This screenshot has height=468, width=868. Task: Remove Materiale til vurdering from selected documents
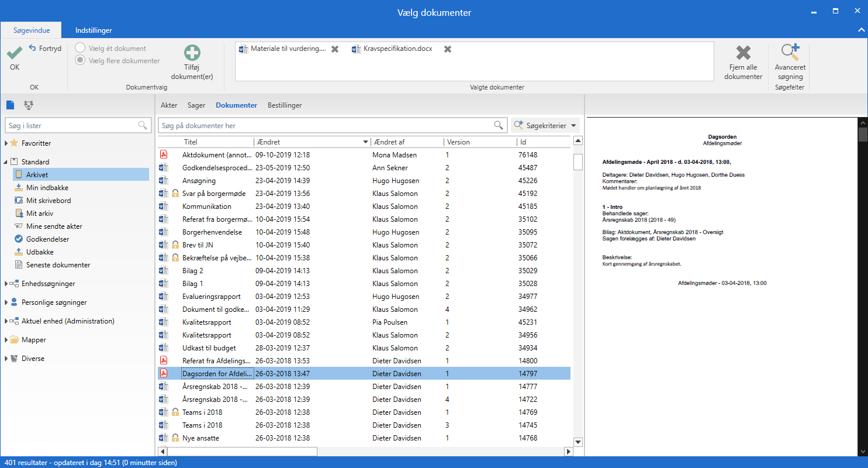click(x=335, y=49)
